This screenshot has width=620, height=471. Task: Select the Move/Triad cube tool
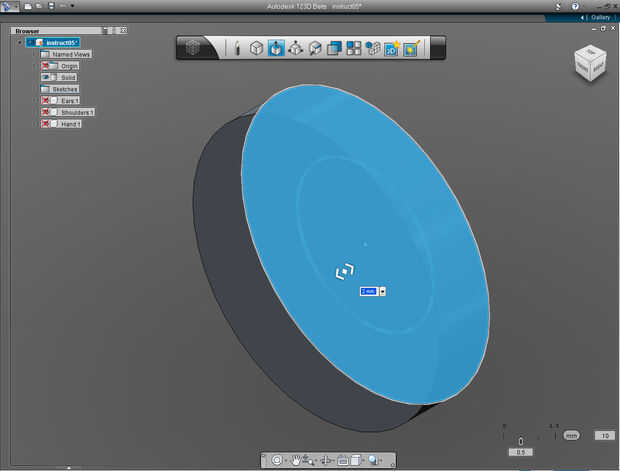295,48
